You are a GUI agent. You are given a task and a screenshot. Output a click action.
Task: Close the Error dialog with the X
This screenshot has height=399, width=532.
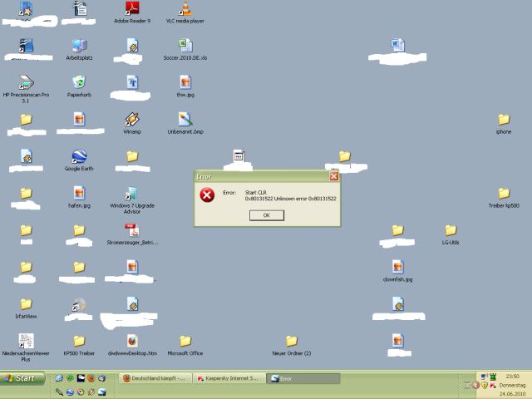click(334, 176)
